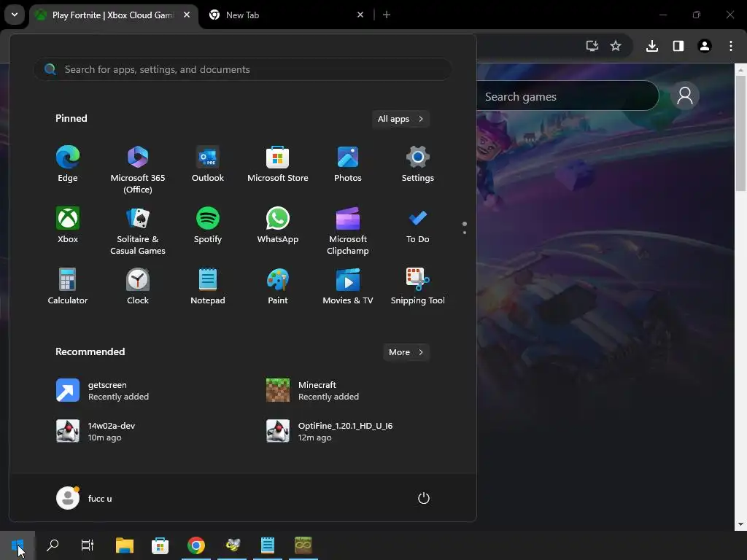Open Microsoft Store taskbar icon

160,545
